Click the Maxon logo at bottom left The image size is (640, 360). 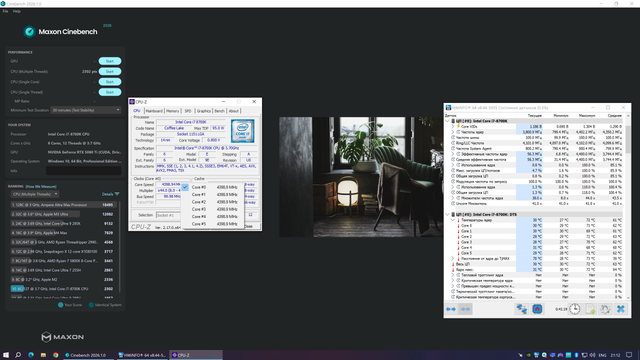62,337
